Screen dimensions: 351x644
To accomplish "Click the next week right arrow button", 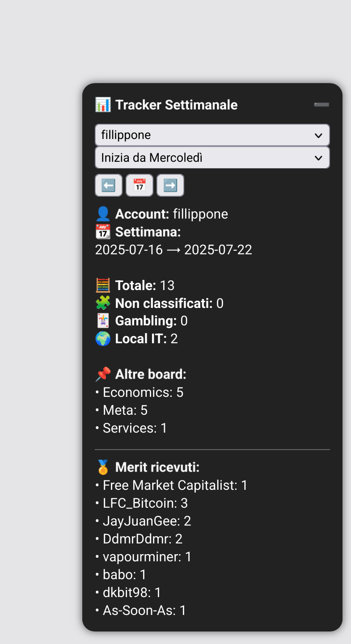I will (x=170, y=185).
